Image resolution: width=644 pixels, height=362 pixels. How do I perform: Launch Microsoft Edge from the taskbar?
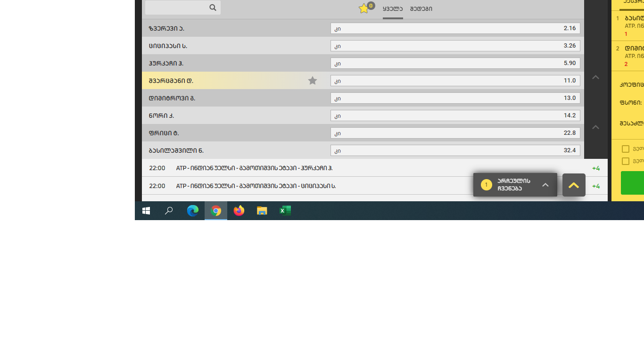[193, 211]
